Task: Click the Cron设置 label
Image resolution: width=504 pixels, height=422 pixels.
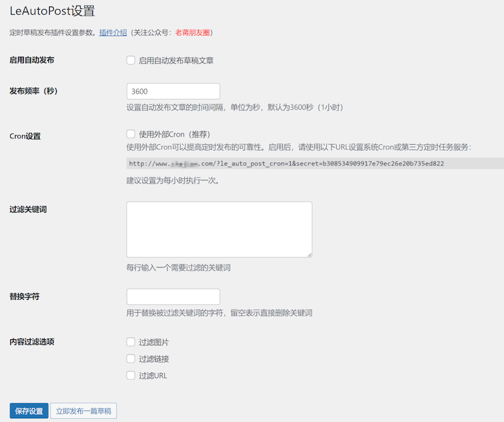Action: coord(25,136)
